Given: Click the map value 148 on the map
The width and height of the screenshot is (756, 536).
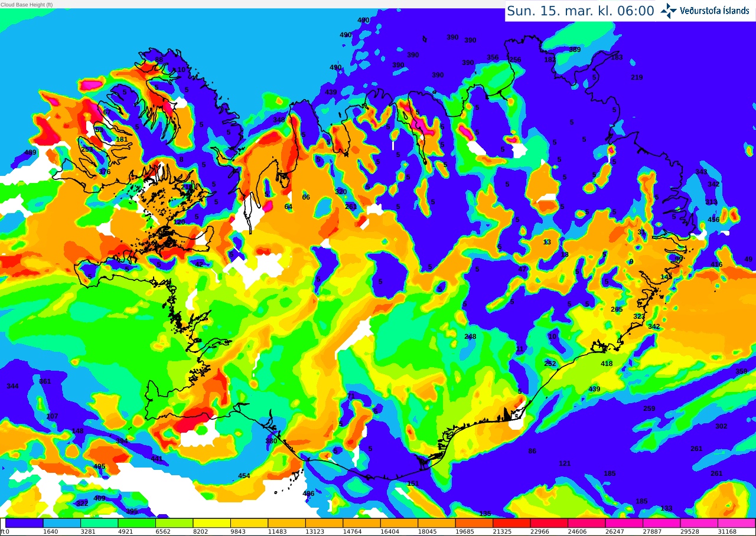Looking at the screenshot, I should click(x=77, y=431).
